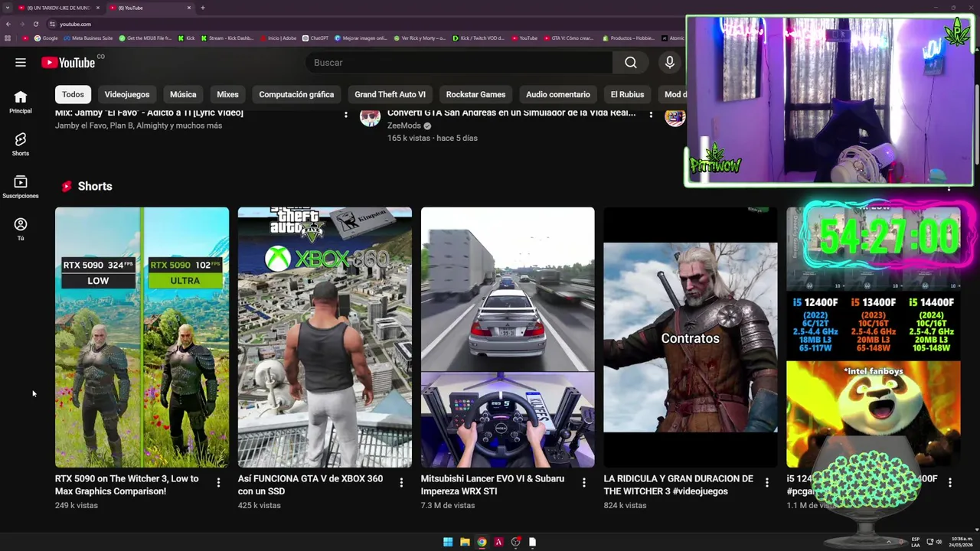Open the browser tab search dropdown

(7, 8)
